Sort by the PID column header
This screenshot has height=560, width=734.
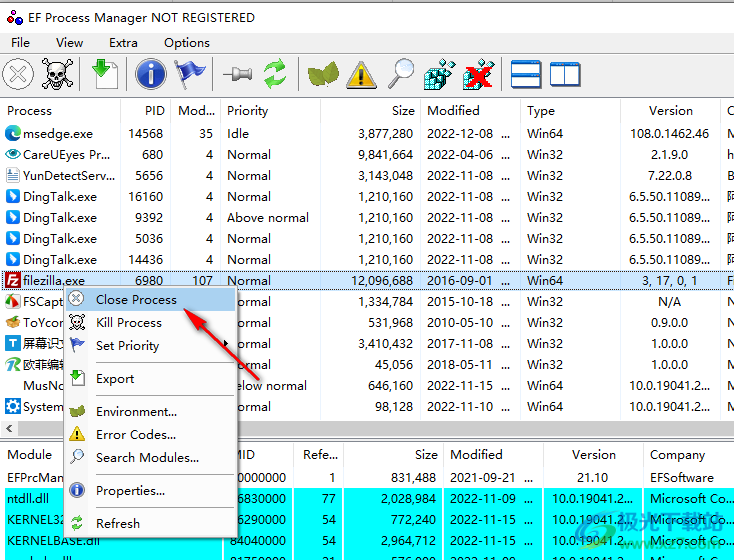pos(146,111)
